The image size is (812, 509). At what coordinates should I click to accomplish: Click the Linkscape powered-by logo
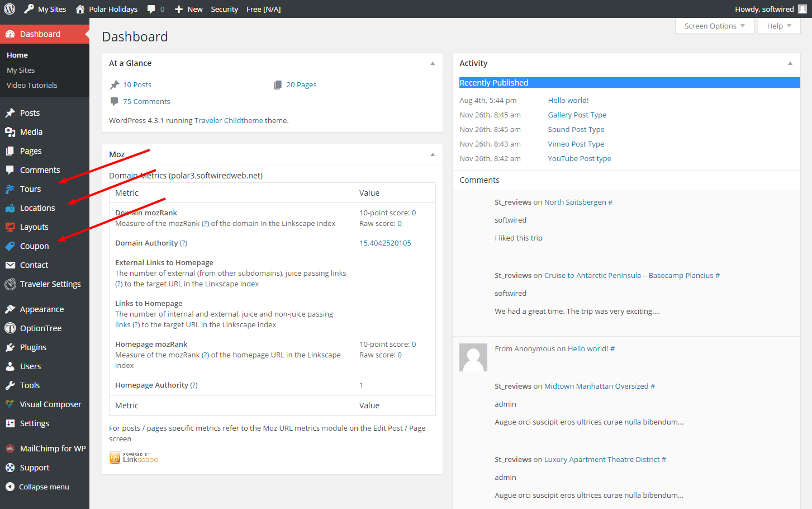[x=134, y=458]
